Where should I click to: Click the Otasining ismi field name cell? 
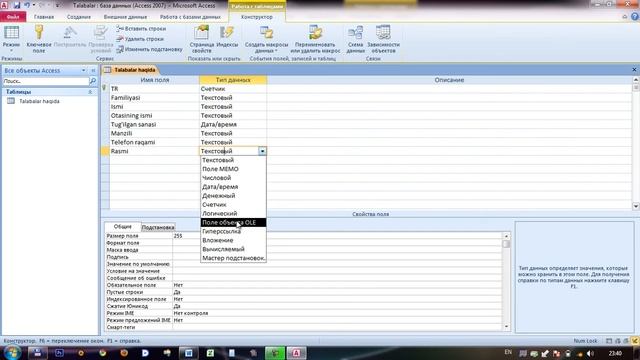pyautogui.click(x=154, y=116)
